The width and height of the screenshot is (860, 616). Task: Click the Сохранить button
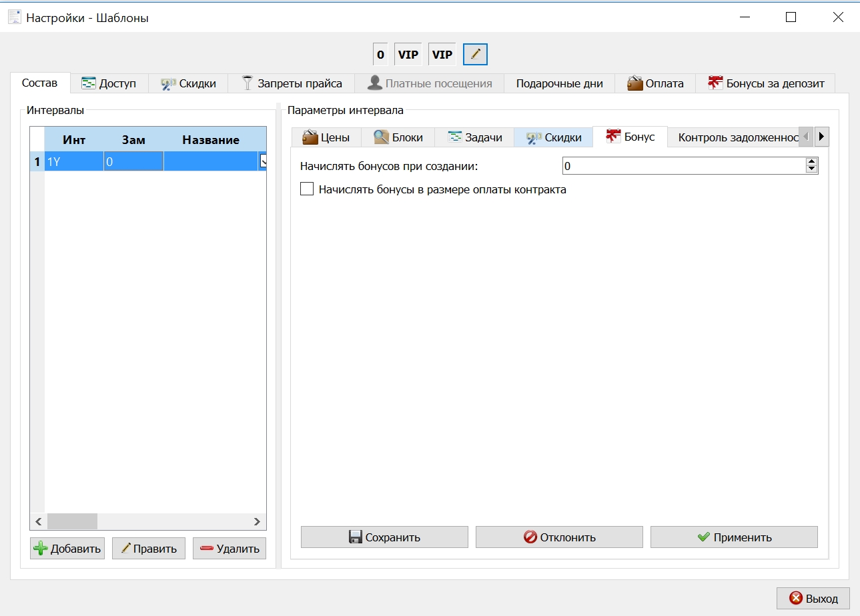click(384, 537)
